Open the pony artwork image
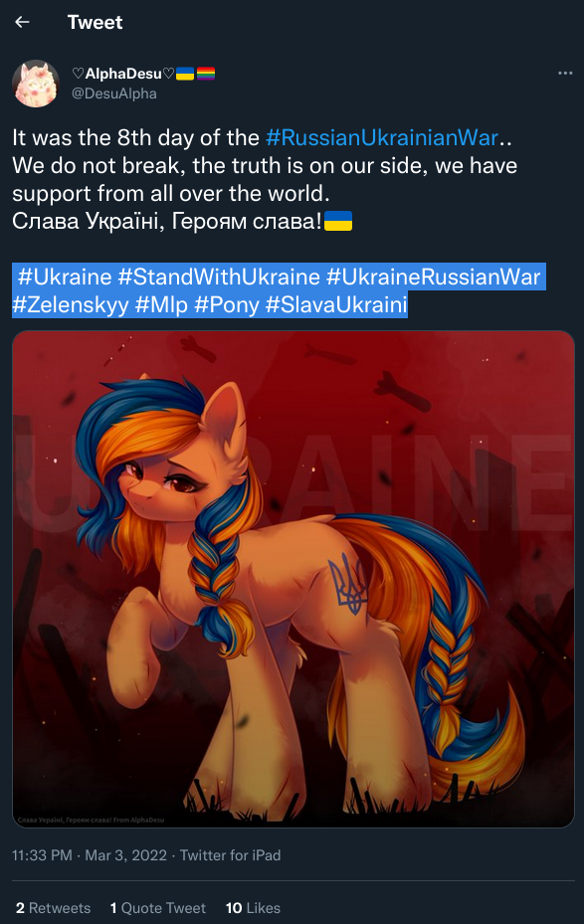The width and height of the screenshot is (584, 924). point(292,579)
